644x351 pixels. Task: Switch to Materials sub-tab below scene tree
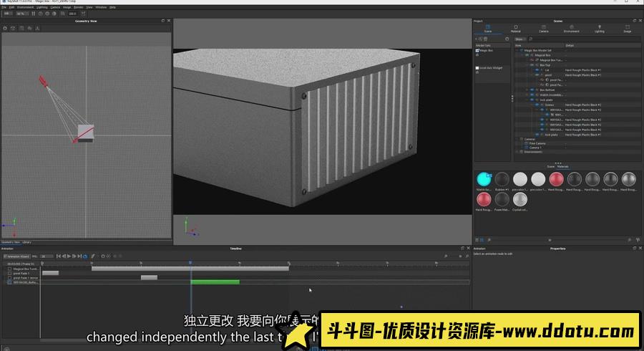[x=563, y=166]
